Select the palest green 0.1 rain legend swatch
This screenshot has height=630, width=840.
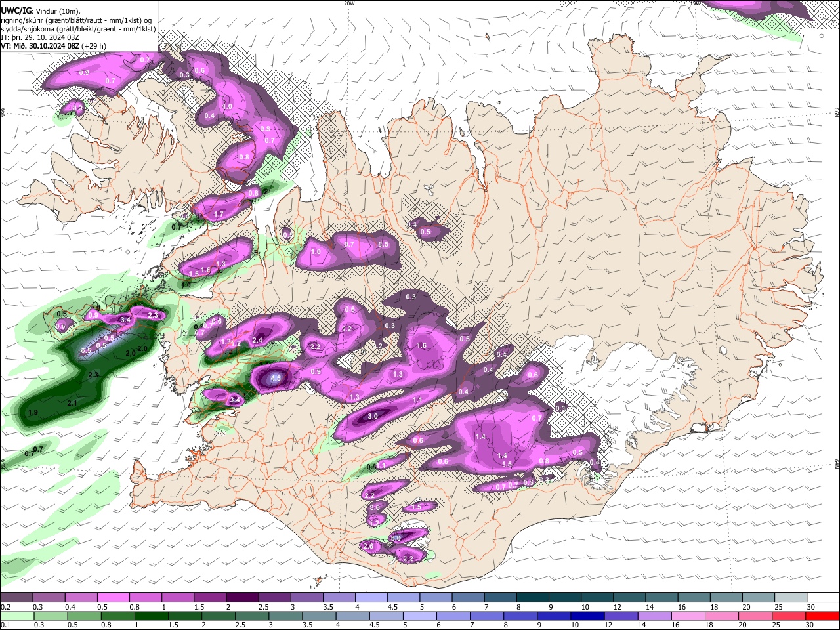(x=16, y=616)
